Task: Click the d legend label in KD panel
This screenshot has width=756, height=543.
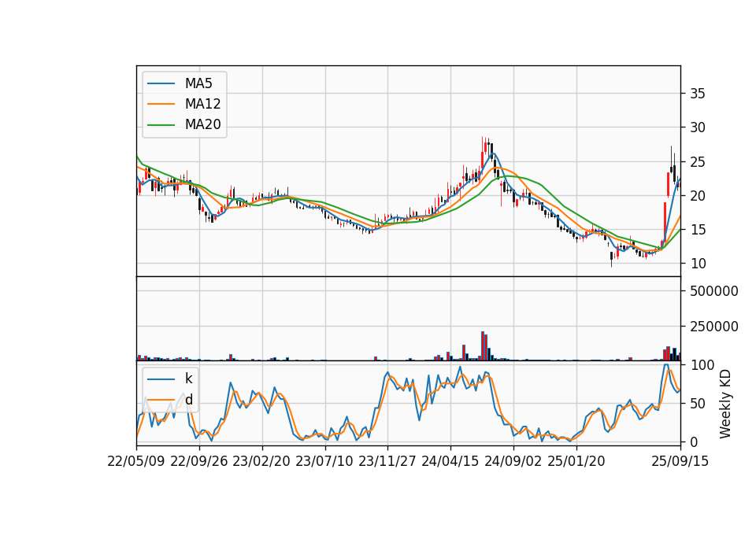Action: click(x=188, y=400)
